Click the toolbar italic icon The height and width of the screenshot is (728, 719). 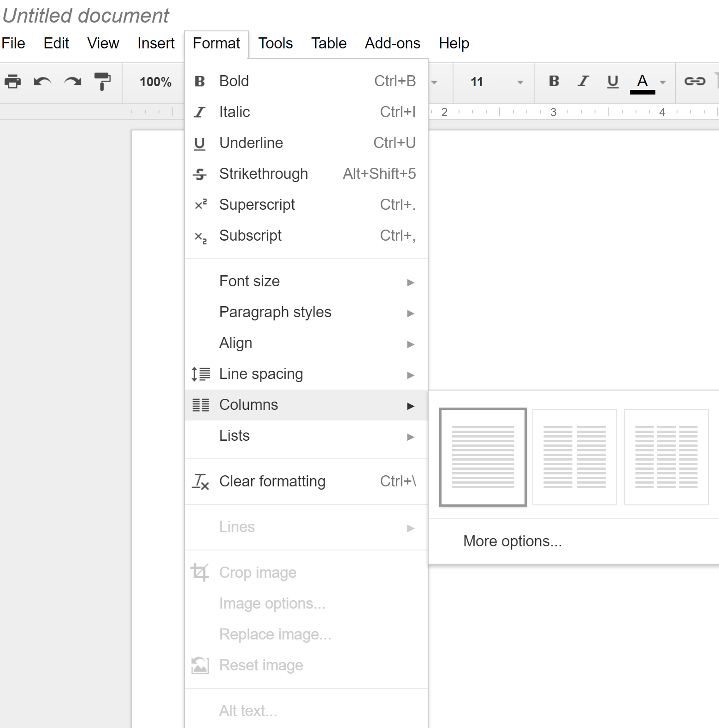tap(583, 82)
